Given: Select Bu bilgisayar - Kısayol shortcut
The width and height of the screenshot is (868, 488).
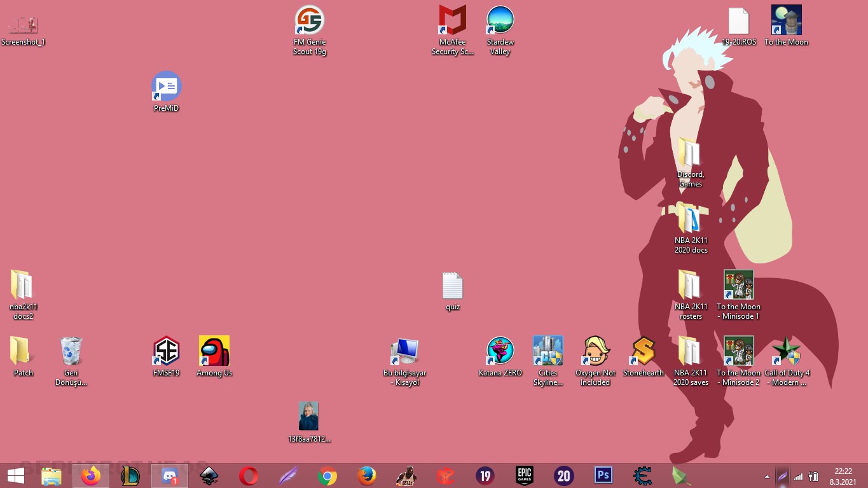Looking at the screenshot, I should [405, 361].
